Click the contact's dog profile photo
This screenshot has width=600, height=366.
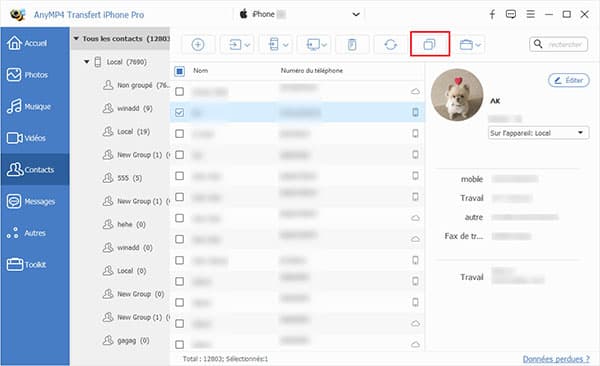(x=457, y=95)
